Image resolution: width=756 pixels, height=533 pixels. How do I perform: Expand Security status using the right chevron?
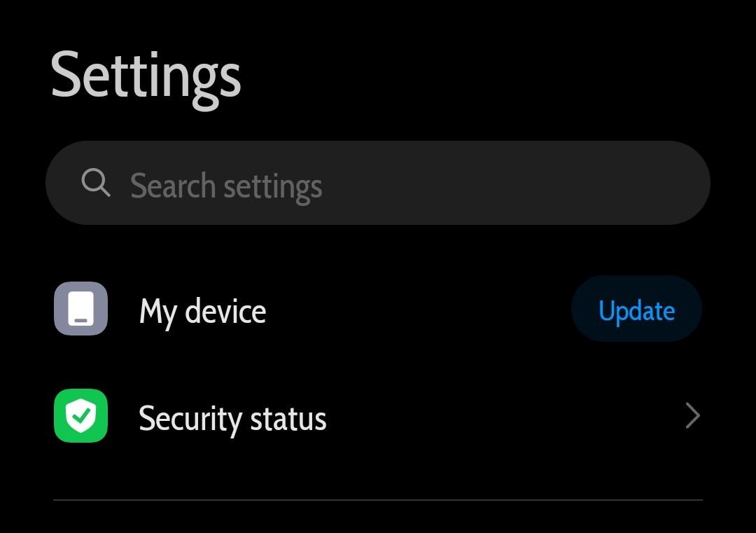692,416
